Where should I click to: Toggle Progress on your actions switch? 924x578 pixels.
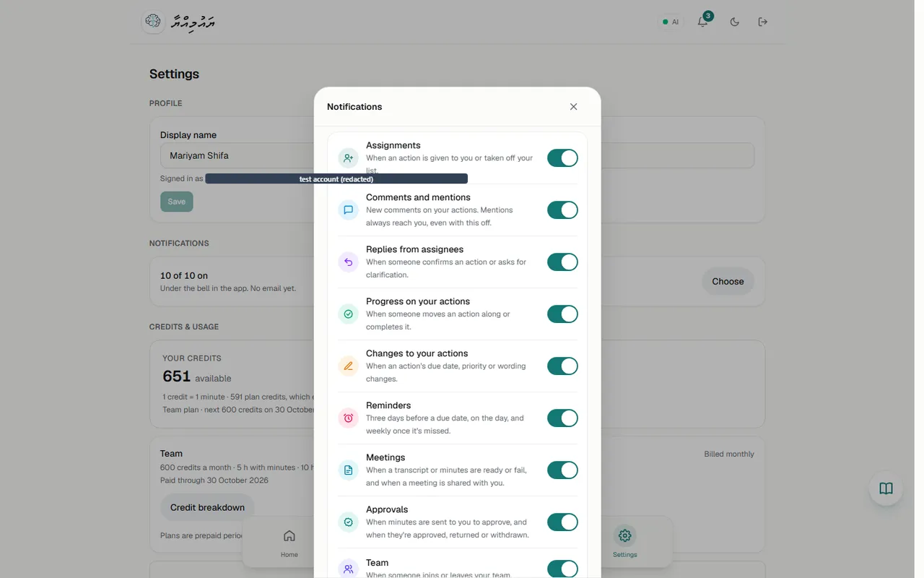562,314
